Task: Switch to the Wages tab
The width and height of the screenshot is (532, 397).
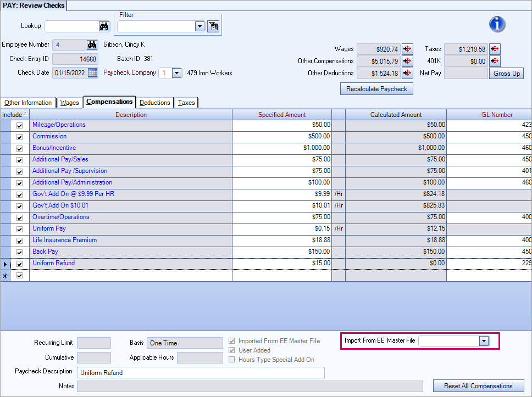Action: (x=70, y=102)
